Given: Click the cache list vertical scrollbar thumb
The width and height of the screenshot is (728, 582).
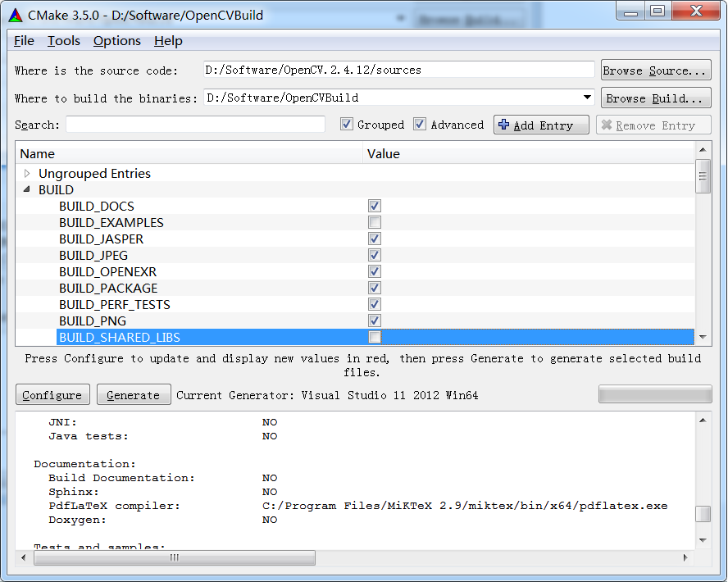Looking at the screenshot, I should click(x=703, y=176).
